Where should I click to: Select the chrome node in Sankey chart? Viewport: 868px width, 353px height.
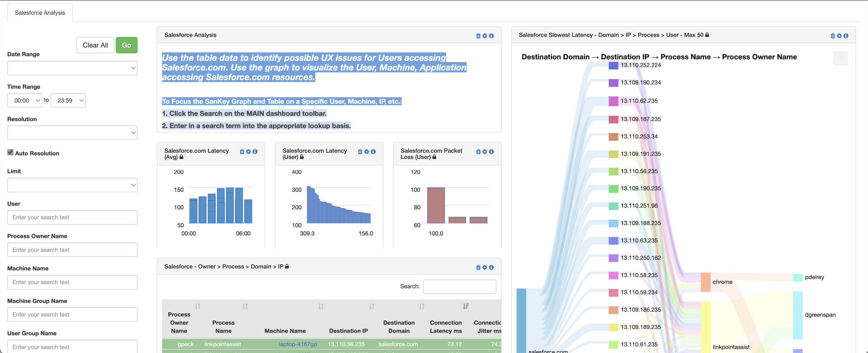[706, 282]
